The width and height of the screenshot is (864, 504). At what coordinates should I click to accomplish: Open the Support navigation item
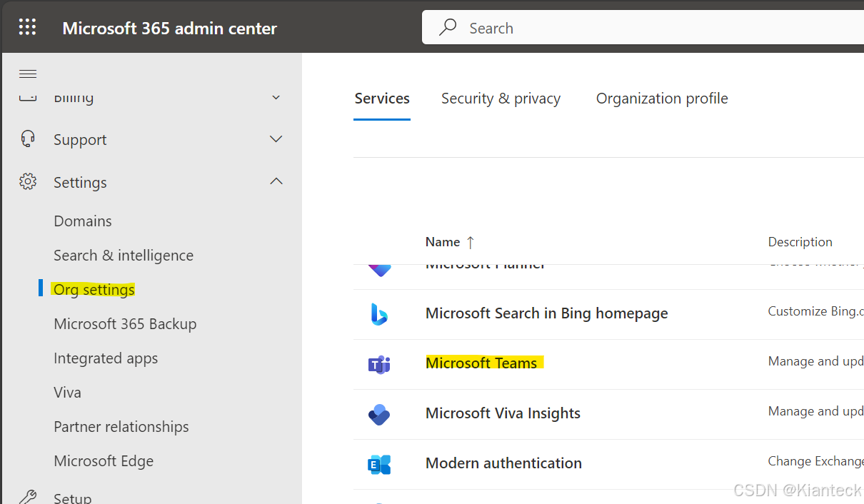tap(80, 140)
